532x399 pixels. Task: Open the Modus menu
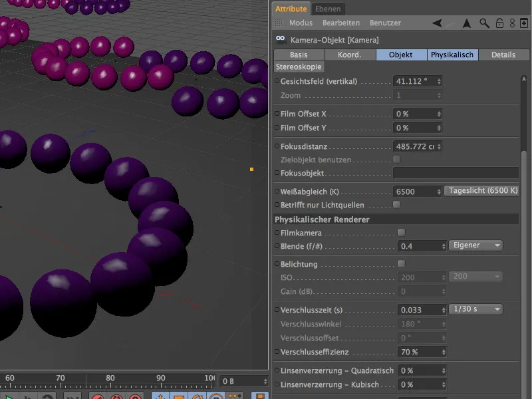[x=301, y=23]
